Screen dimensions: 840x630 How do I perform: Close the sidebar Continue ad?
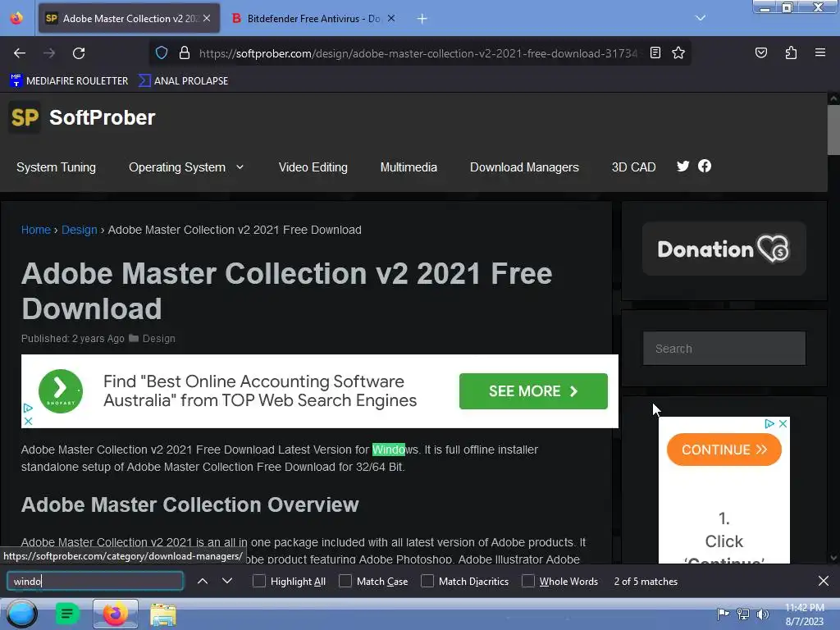click(x=783, y=424)
